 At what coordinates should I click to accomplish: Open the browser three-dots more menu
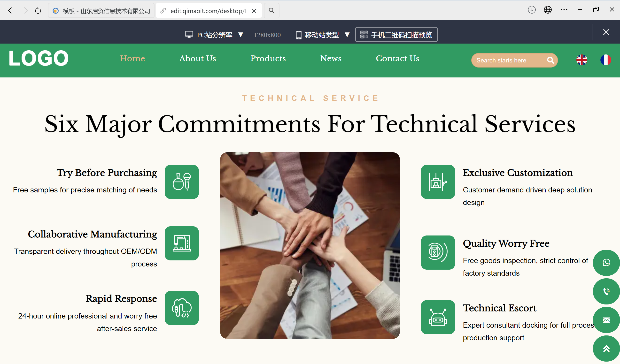pos(564,10)
